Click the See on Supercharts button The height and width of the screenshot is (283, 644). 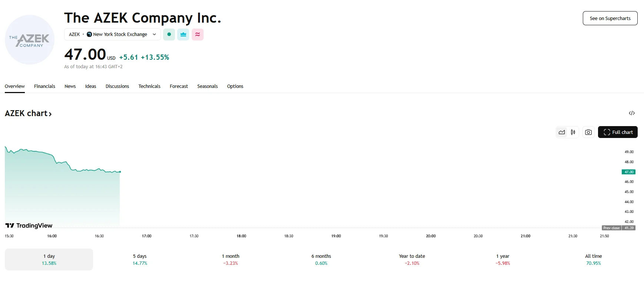[x=610, y=18]
